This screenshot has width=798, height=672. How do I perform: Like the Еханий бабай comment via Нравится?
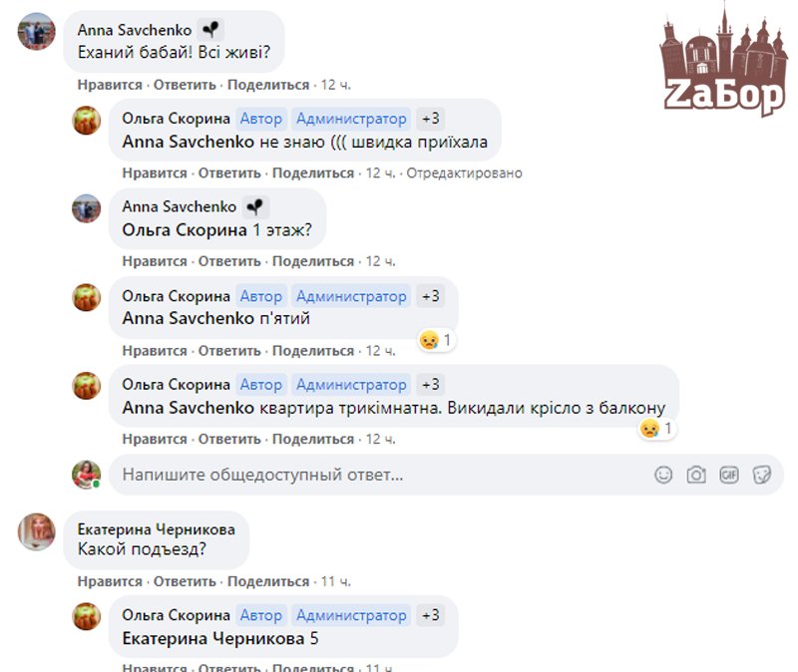[110, 85]
